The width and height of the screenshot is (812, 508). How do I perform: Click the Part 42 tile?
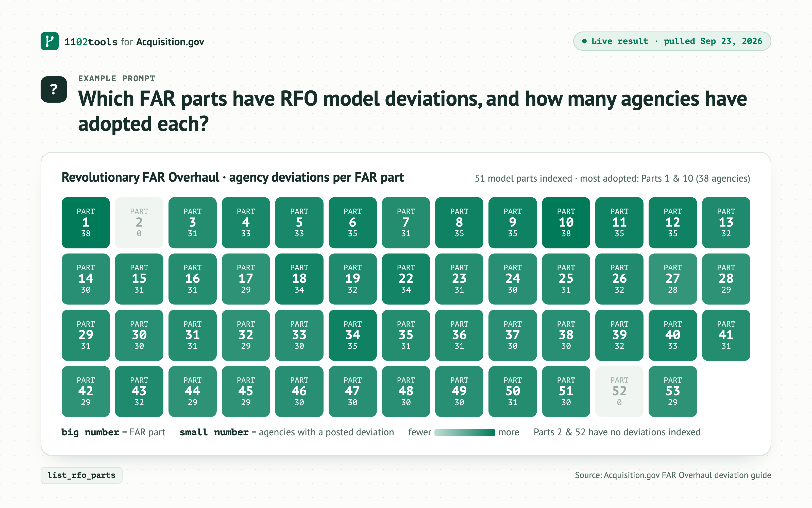pos(86,391)
